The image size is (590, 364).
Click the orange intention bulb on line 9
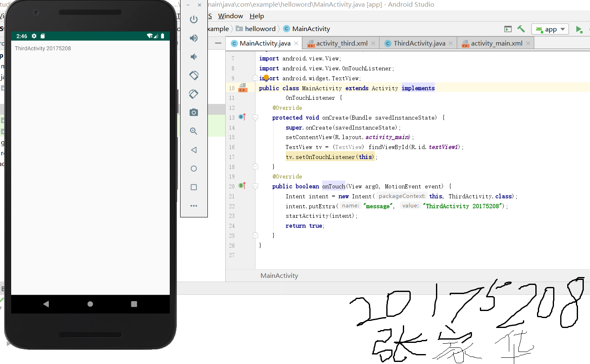pyautogui.click(x=266, y=78)
